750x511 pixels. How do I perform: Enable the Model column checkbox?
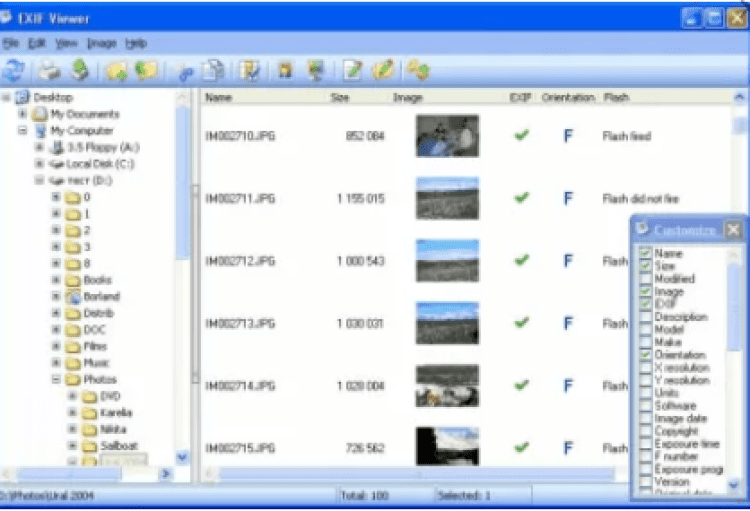(x=645, y=329)
